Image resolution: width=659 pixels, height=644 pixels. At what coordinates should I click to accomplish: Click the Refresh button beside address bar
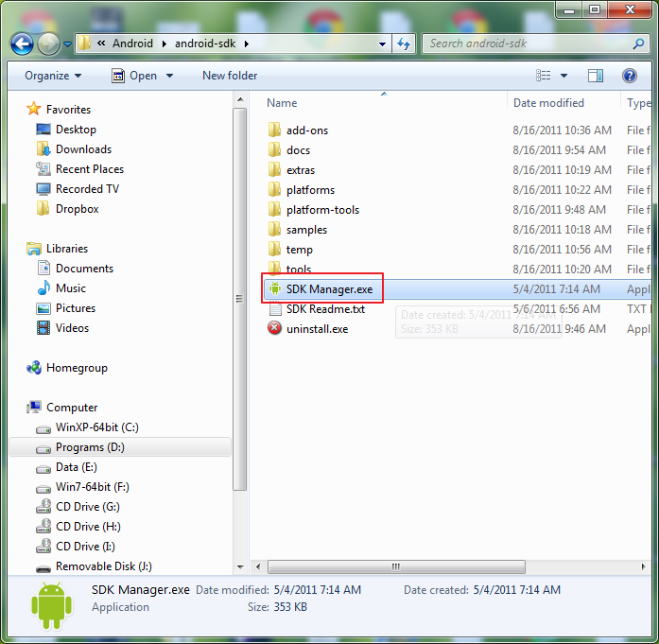(404, 44)
